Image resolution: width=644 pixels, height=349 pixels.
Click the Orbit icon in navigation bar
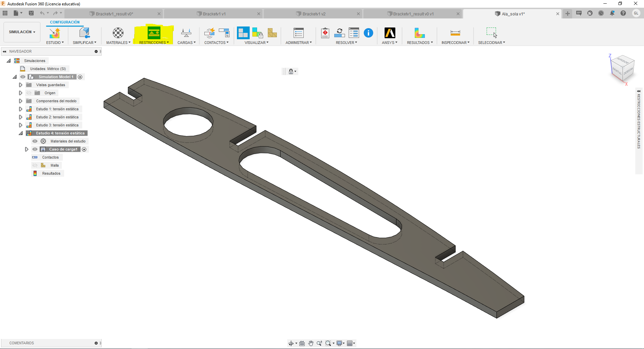(x=291, y=343)
